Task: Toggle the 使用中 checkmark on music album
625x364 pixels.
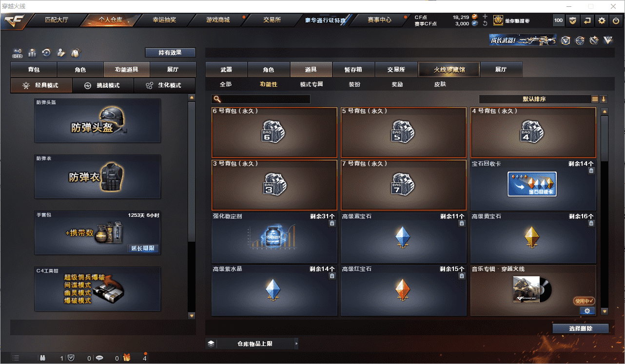Action: pyautogui.click(x=584, y=301)
